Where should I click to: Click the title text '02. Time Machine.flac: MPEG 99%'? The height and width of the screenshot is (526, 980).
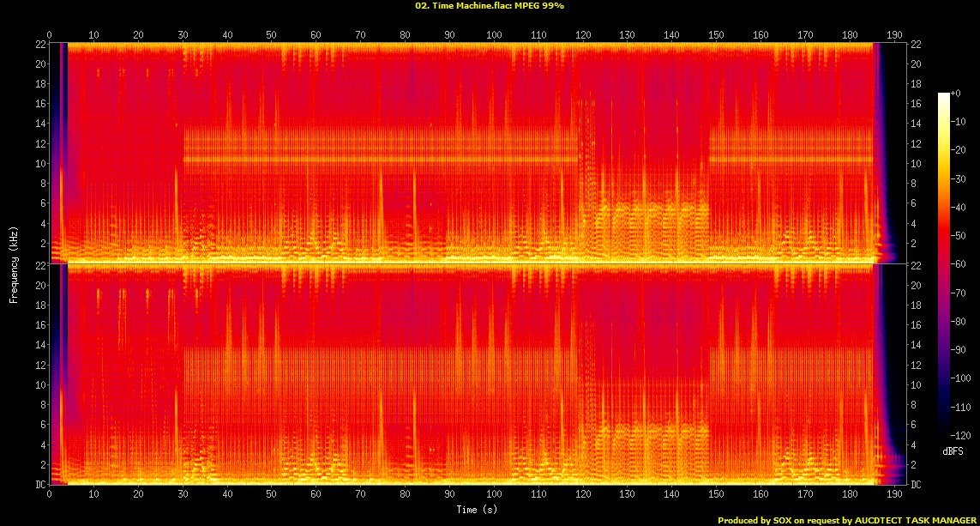pyautogui.click(x=490, y=6)
